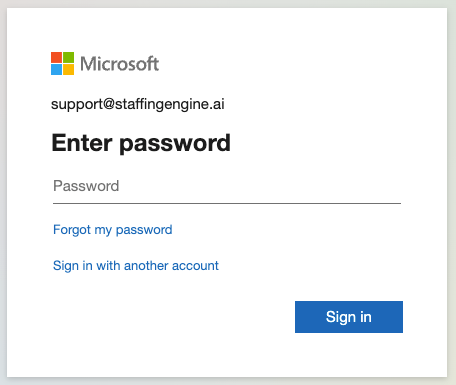Click the Enter password heading

tap(141, 143)
